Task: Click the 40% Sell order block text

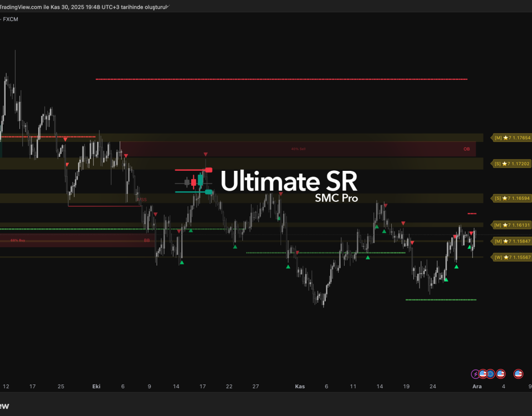Action: point(298,149)
